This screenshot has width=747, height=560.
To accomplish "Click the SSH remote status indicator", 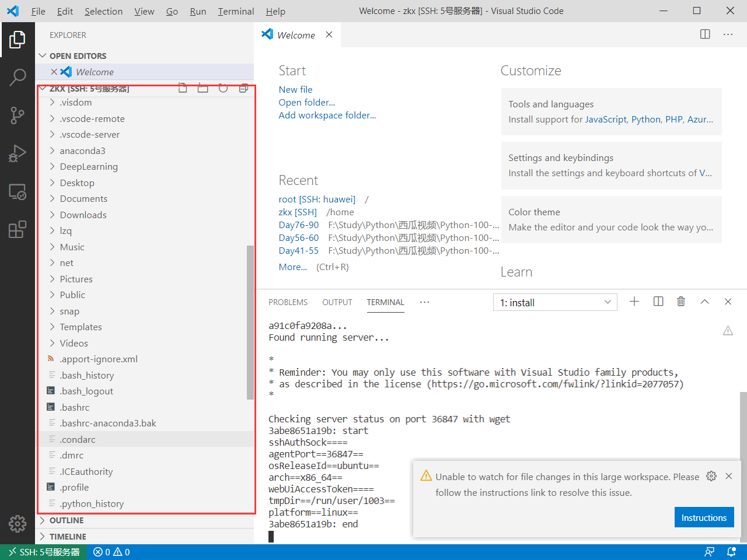I will (x=44, y=552).
